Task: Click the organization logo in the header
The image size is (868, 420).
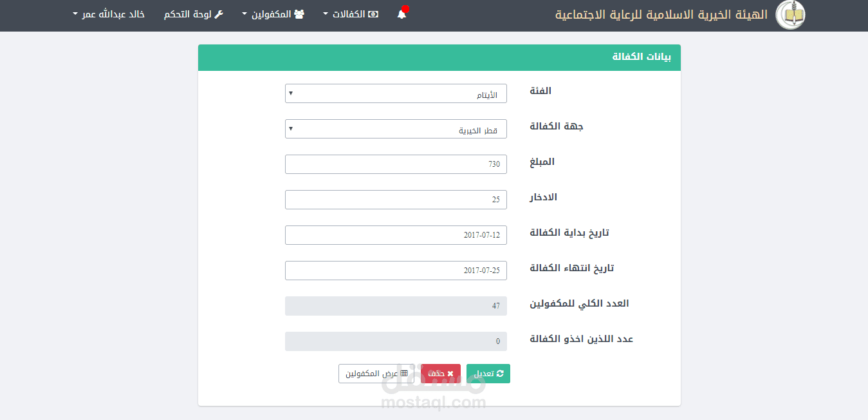Action: tap(790, 15)
